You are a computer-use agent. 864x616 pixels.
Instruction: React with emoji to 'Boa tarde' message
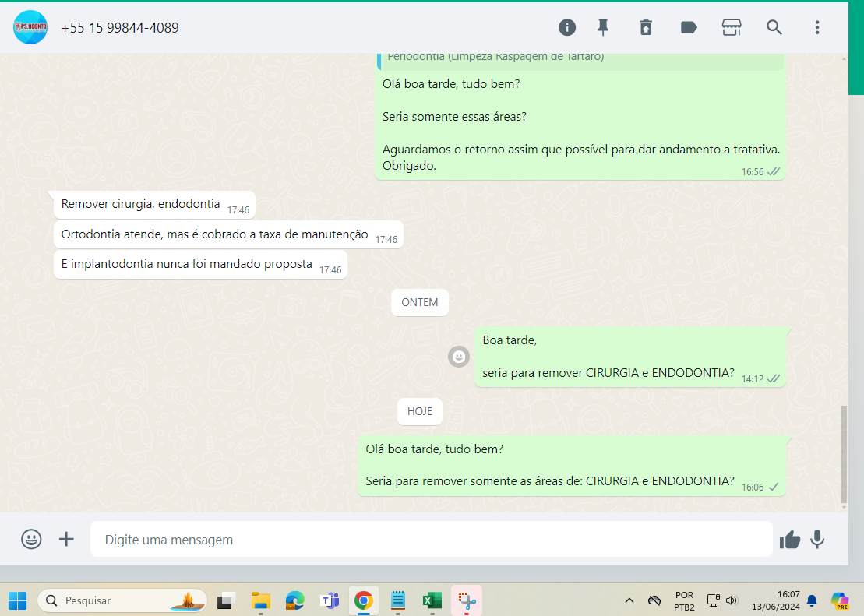coord(458,357)
